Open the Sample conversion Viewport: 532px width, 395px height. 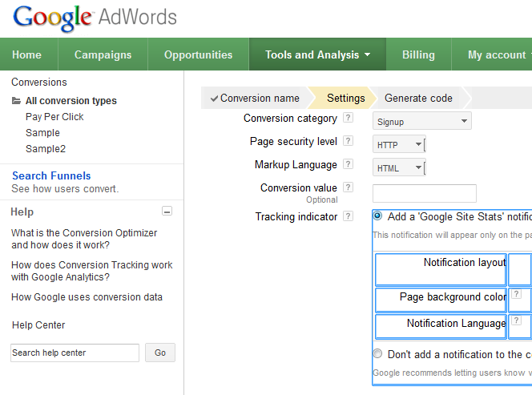(x=42, y=133)
